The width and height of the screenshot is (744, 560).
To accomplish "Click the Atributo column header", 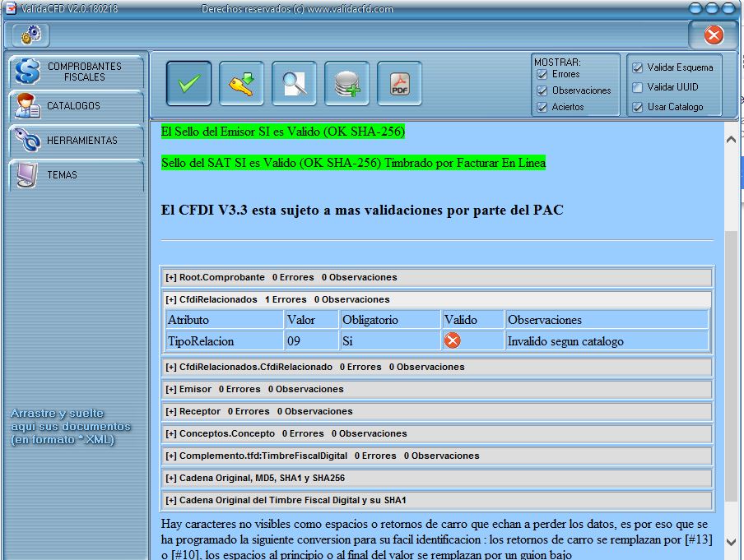I will tap(224, 320).
